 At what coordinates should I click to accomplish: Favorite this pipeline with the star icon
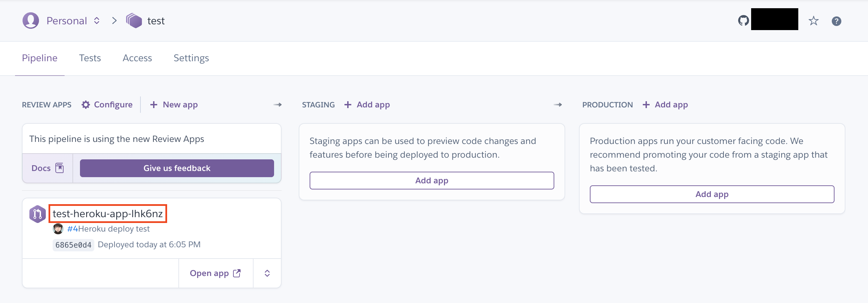click(x=814, y=21)
